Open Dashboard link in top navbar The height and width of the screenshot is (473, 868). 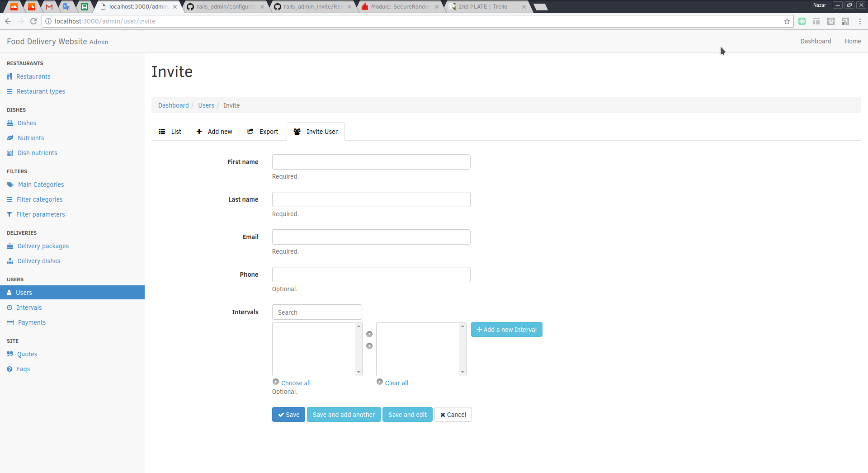[816, 41]
